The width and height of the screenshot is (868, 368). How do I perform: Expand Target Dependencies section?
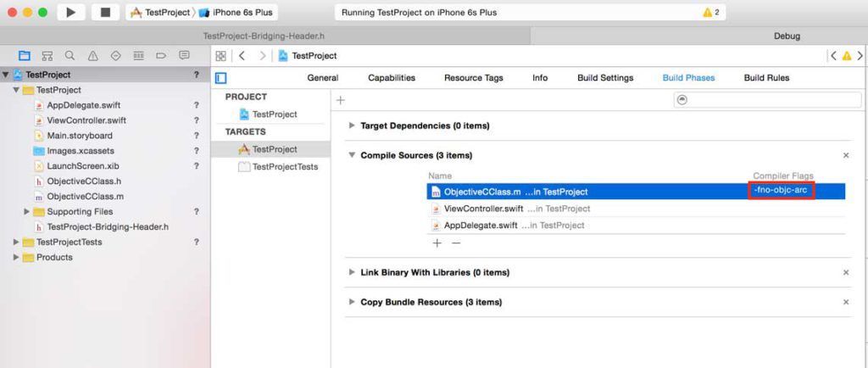[x=352, y=125]
